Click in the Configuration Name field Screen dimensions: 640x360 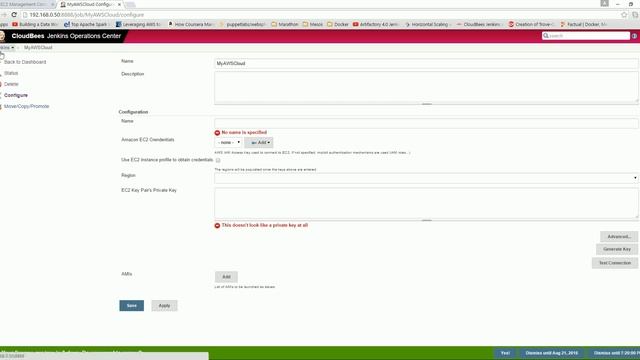[x=426, y=123]
